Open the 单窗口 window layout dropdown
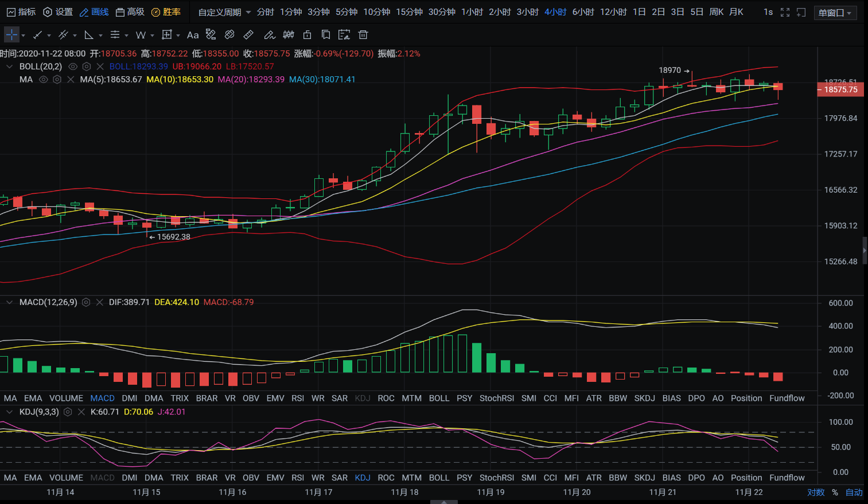868x504 pixels. coord(835,13)
